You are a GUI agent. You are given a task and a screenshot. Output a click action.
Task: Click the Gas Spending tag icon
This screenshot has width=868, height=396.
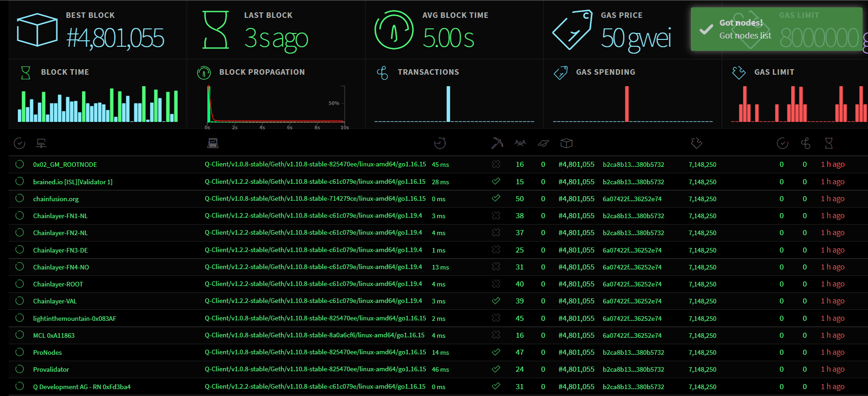pos(561,73)
